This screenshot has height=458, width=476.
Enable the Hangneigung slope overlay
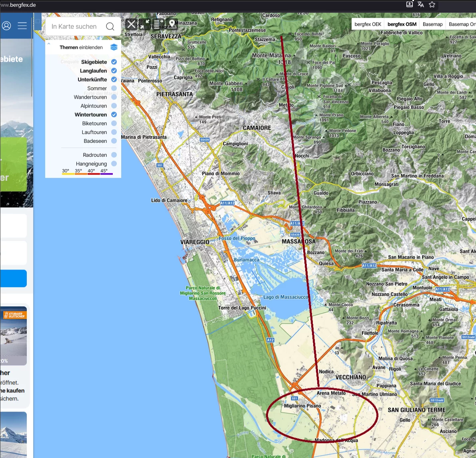[114, 164]
